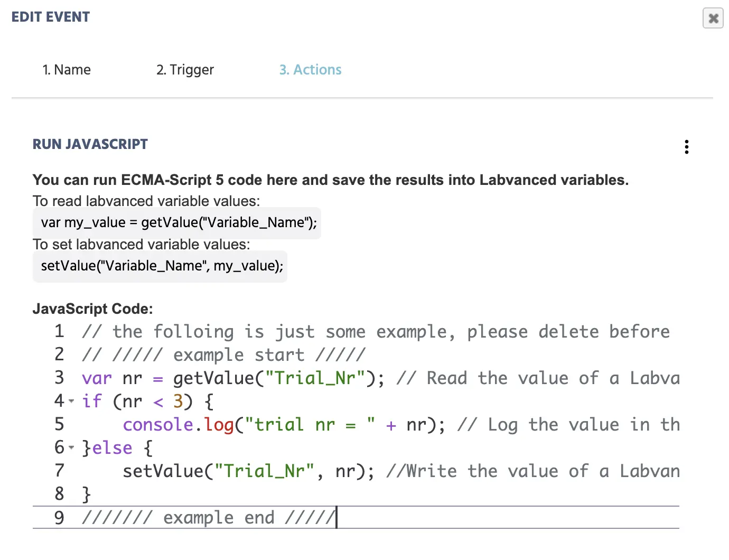Viewport: 729px width, 560px height.
Task: Click the Trial_Nr string on line 3
Action: click(315, 378)
